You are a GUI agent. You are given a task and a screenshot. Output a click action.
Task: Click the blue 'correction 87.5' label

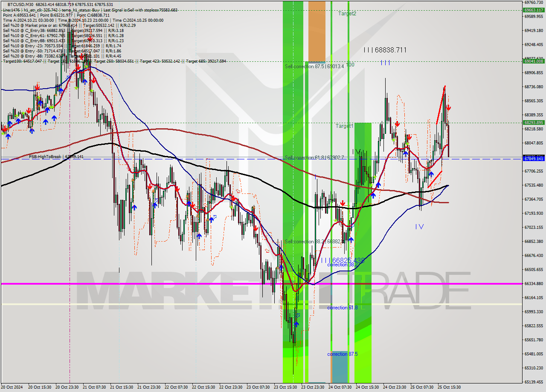(x=343, y=354)
